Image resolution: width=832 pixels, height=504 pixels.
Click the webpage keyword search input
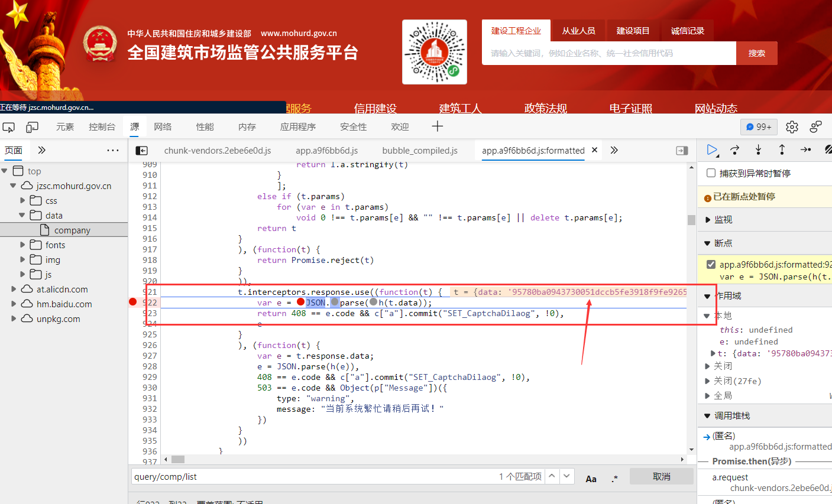coord(609,53)
